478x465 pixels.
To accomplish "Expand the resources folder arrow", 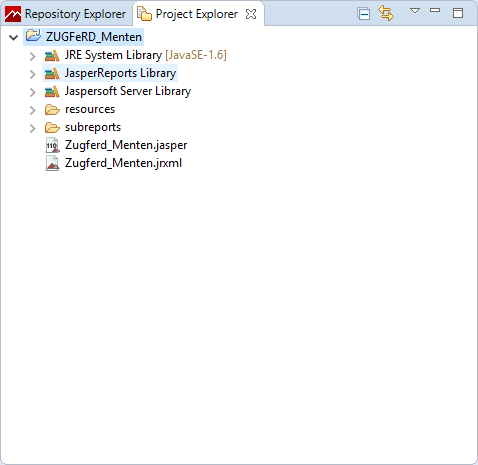I will tap(32, 110).
